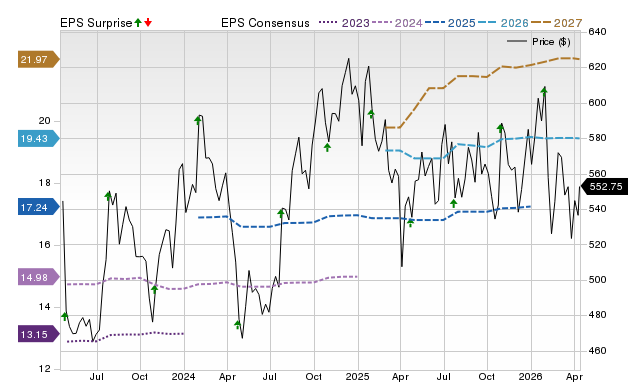This screenshot has width=640, height=382.
Task: Click the 21.97 EPS value tag
Action: click(x=38, y=60)
